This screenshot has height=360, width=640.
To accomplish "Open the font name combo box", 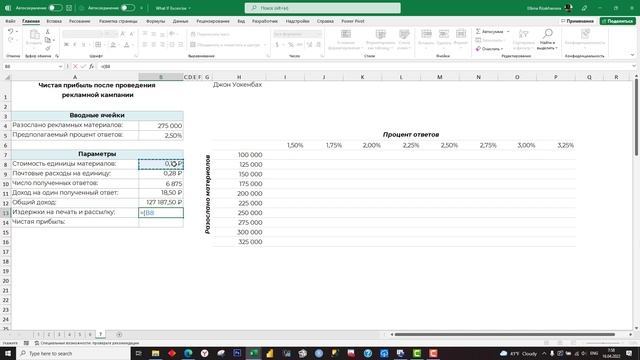I will coord(82,34).
